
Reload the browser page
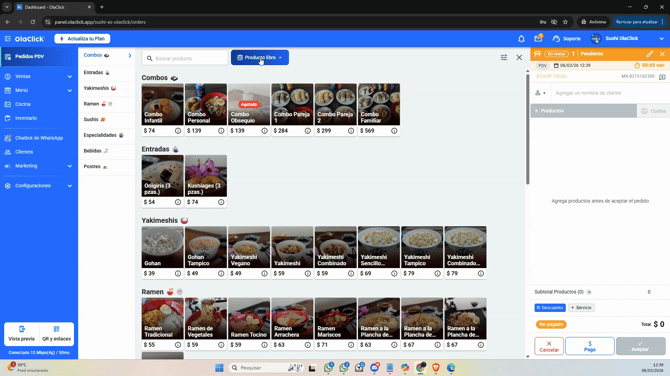32,22
